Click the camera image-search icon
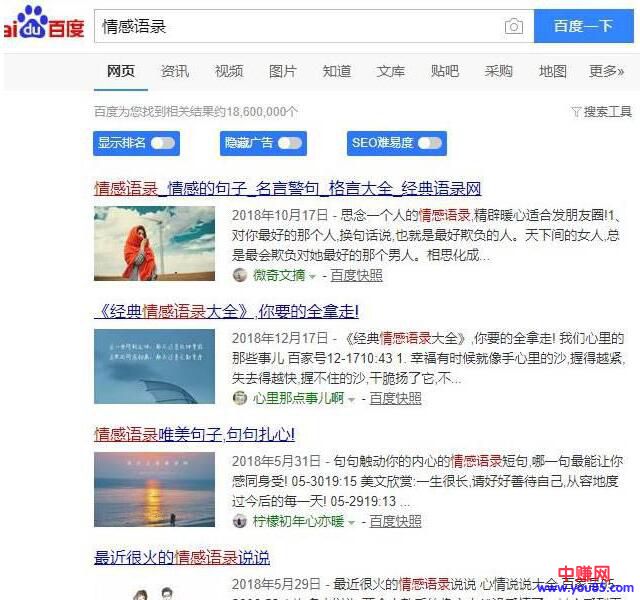This screenshot has height=600, width=640. 514,27
